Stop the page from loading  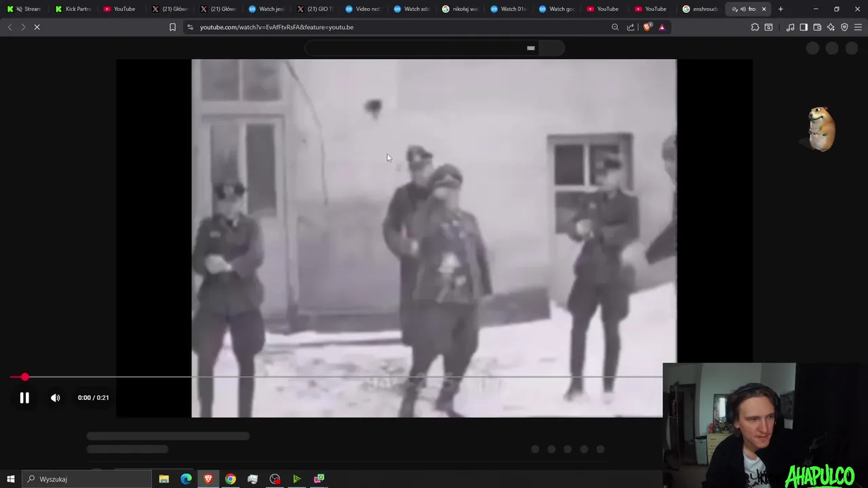pyautogui.click(x=37, y=27)
